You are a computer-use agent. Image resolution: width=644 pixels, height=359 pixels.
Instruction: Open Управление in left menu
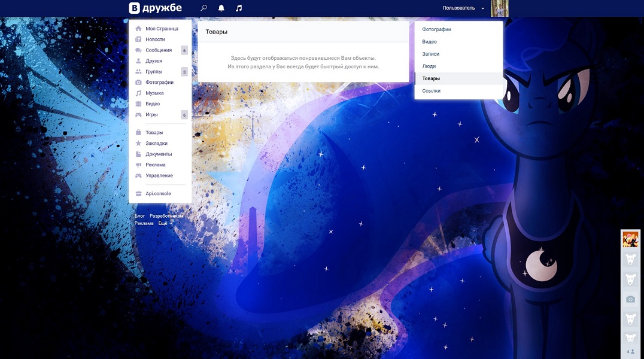coord(160,175)
